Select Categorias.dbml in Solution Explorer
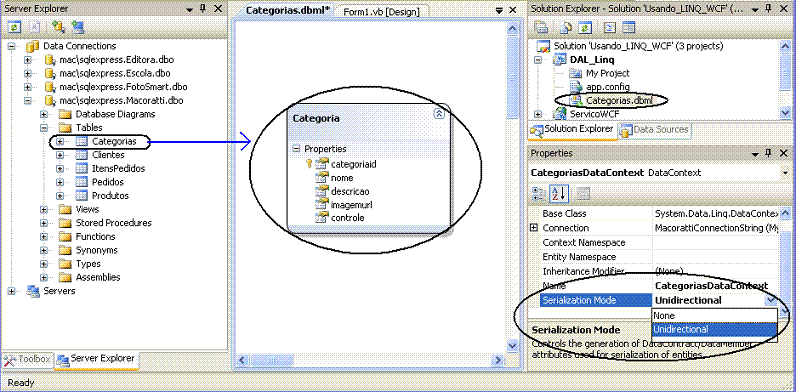This screenshot has width=796, height=392. (618, 100)
